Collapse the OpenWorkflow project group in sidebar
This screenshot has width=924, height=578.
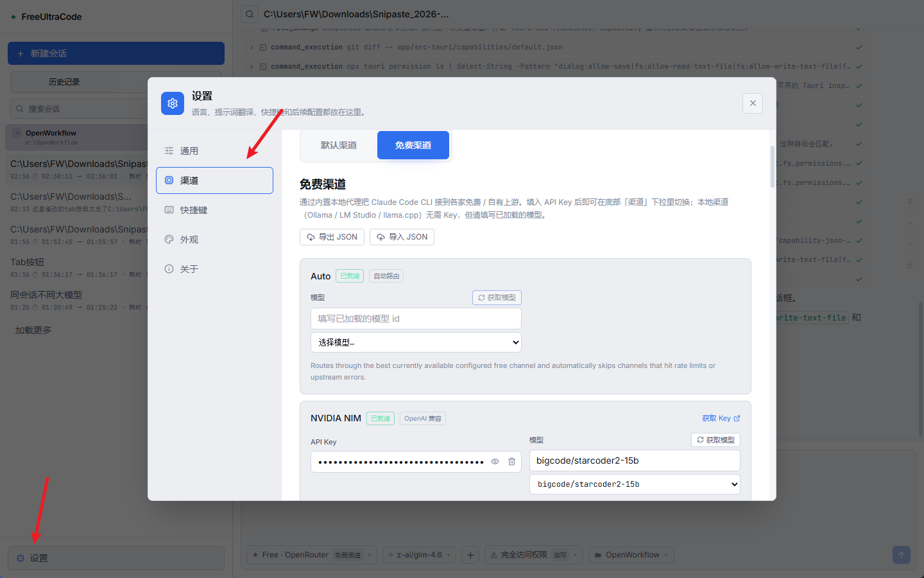click(17, 133)
